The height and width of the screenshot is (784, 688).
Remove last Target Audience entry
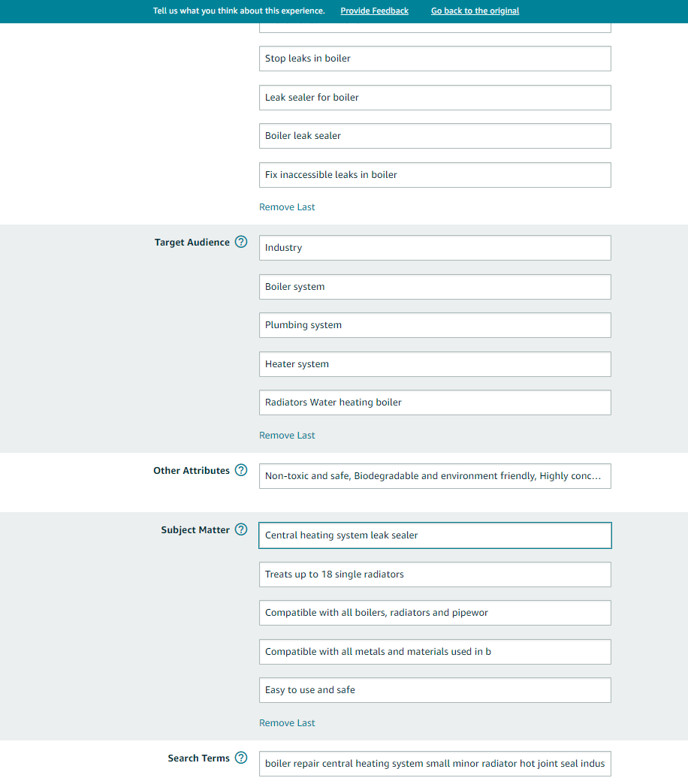point(287,436)
